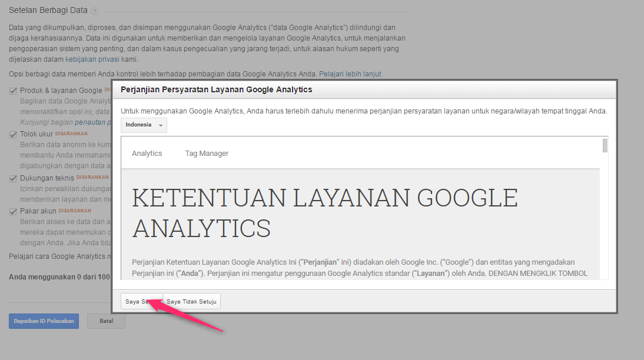
Task: Open the Pelajari lebih lanjut link
Action: [350, 74]
